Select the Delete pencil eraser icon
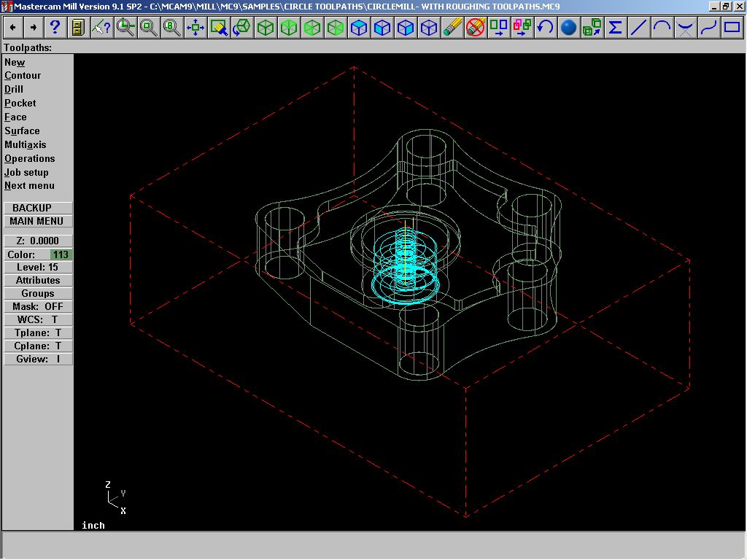This screenshot has width=747, height=560. click(x=452, y=28)
